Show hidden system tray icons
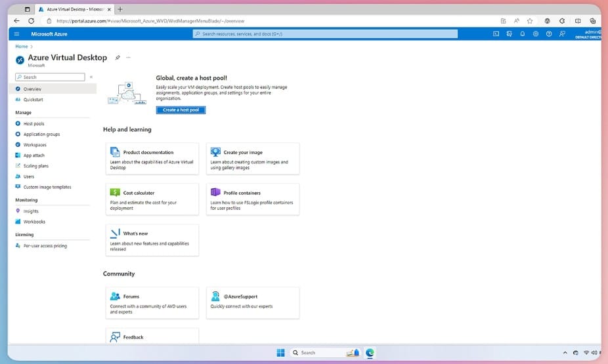Image resolution: width=608 pixels, height=364 pixels. point(565,352)
